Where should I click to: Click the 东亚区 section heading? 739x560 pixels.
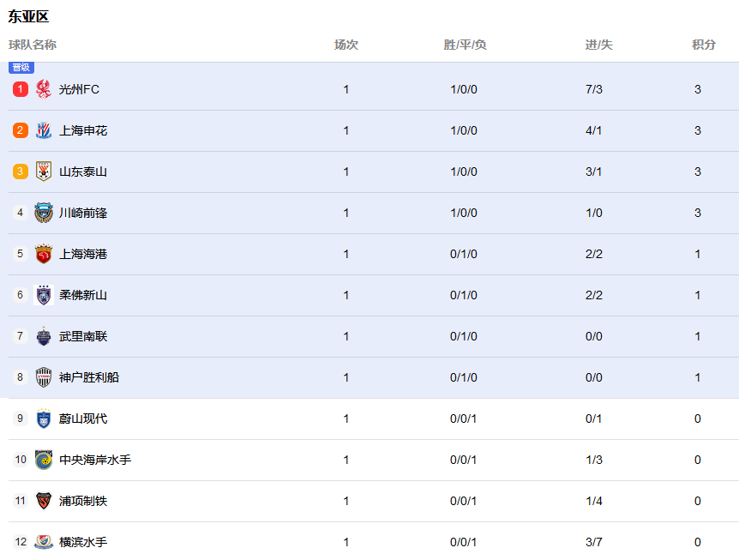pyautogui.click(x=28, y=16)
